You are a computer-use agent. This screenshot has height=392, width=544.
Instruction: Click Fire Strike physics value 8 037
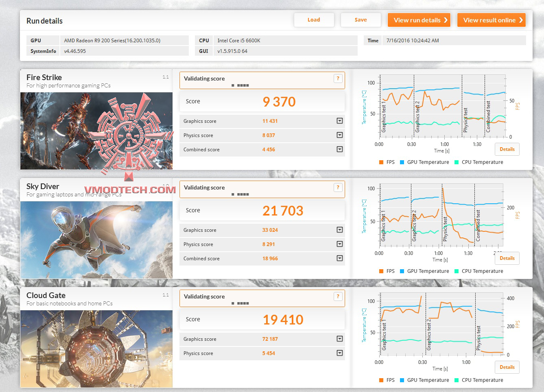tap(269, 135)
